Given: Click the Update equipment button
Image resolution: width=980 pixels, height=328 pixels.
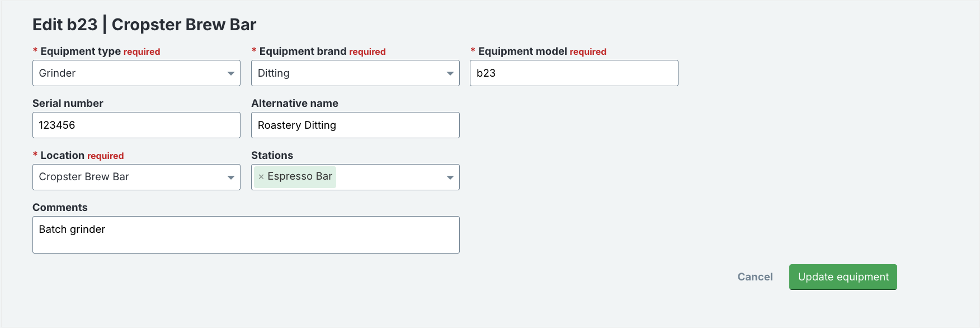Looking at the screenshot, I should coord(843,277).
